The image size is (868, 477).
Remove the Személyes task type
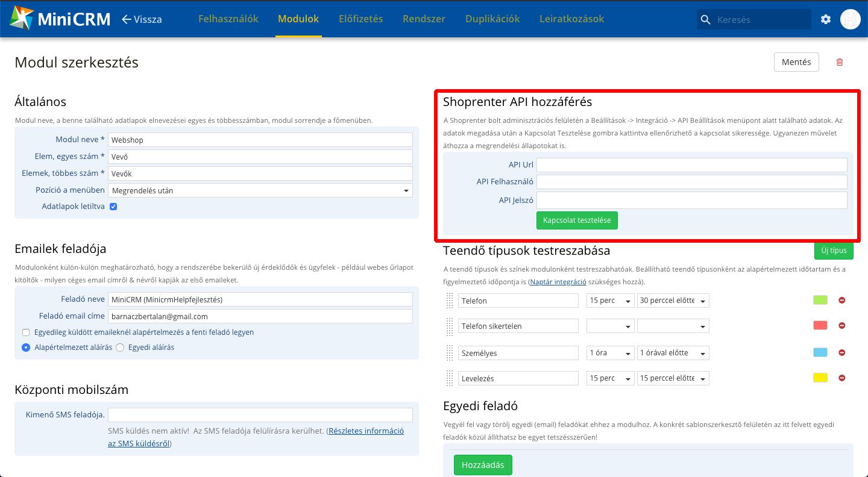(x=842, y=352)
